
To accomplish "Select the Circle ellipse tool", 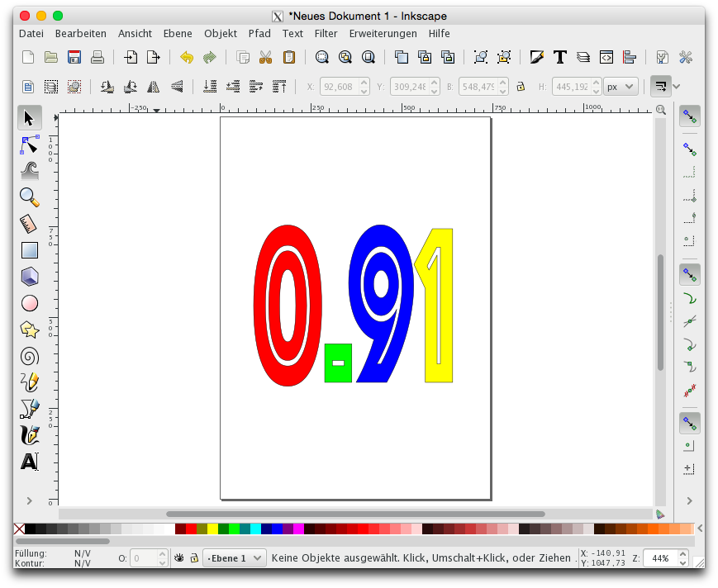I will click(30, 303).
